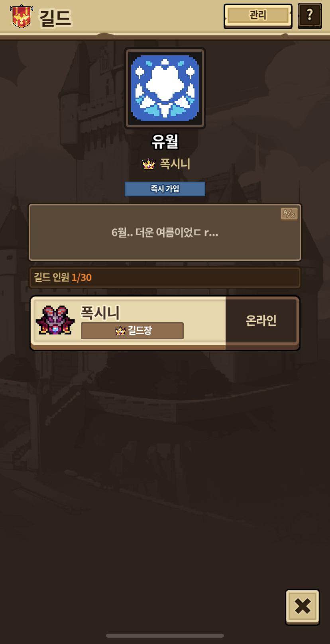Open the guild notice text box
This screenshot has width=330, height=644.
coord(165,233)
